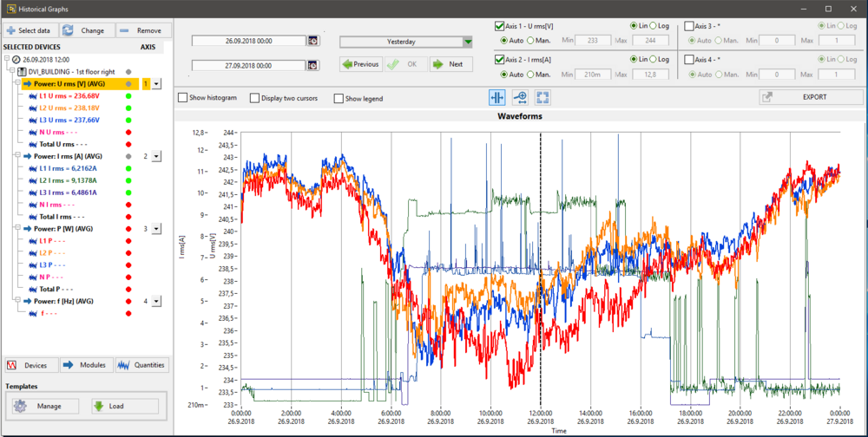Screen dimensions: 868x437
Task: Click the fit-to-screen zoom icon
Action: [543, 97]
